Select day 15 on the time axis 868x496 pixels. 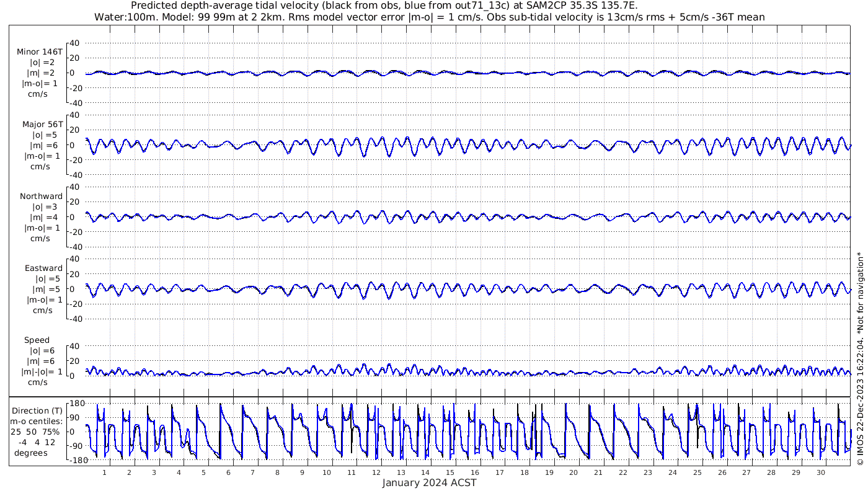click(x=451, y=472)
